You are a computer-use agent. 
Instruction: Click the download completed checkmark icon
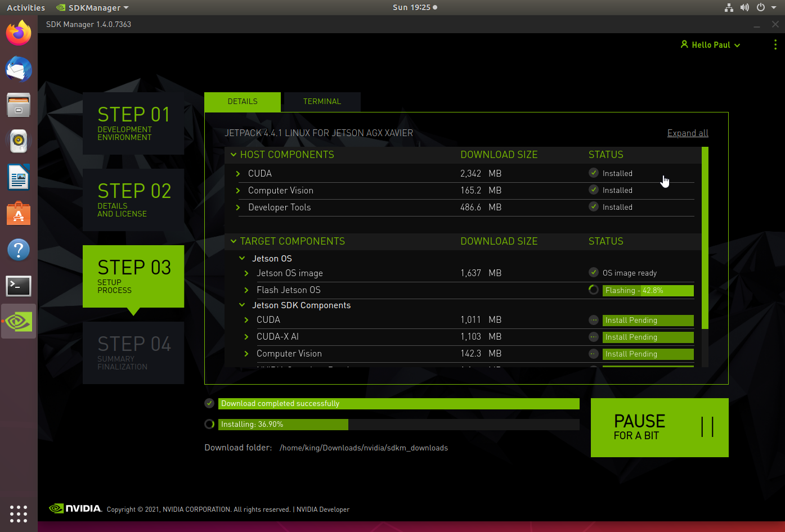tap(209, 403)
